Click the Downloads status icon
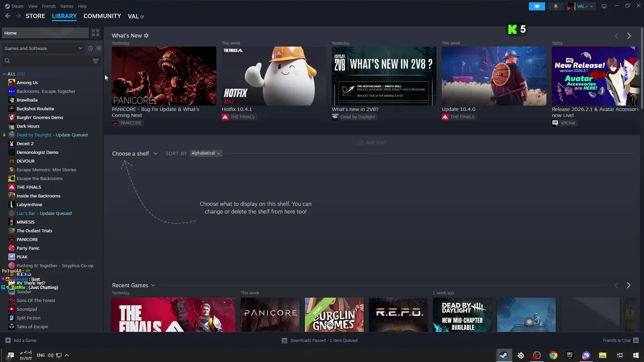644x362 pixels. [284, 340]
